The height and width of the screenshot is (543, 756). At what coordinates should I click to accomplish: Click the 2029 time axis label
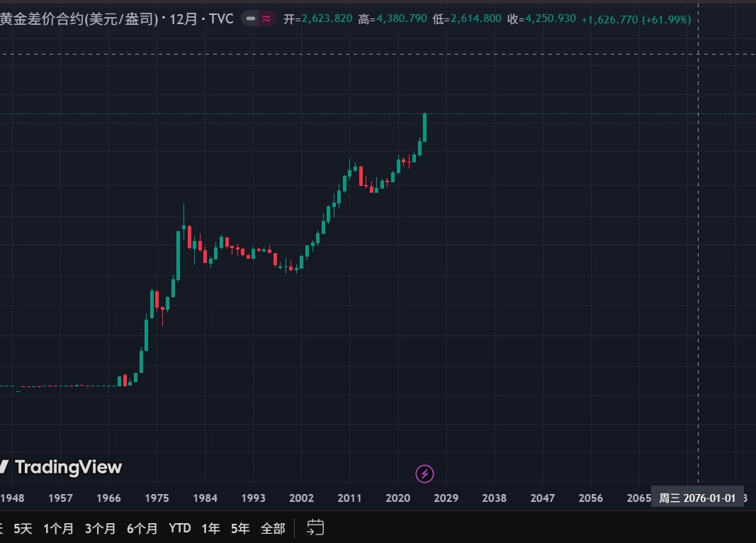pyautogui.click(x=446, y=498)
